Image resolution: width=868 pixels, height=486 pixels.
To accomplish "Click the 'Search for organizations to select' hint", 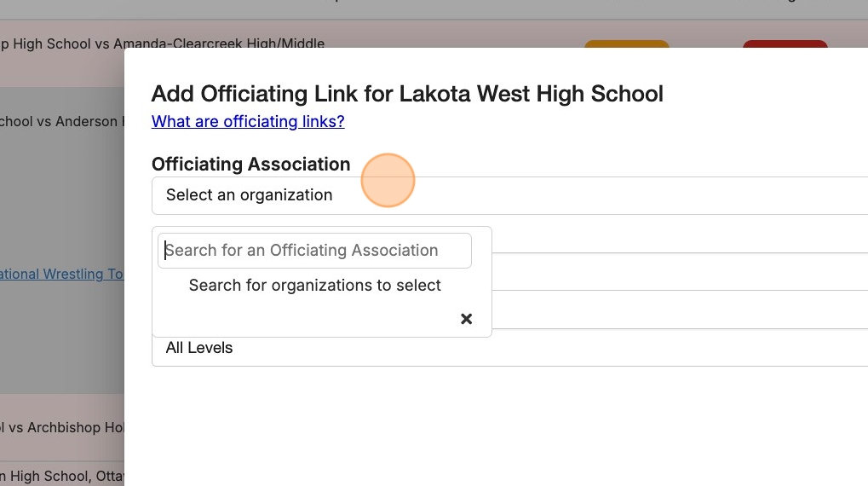I will coord(314,286).
